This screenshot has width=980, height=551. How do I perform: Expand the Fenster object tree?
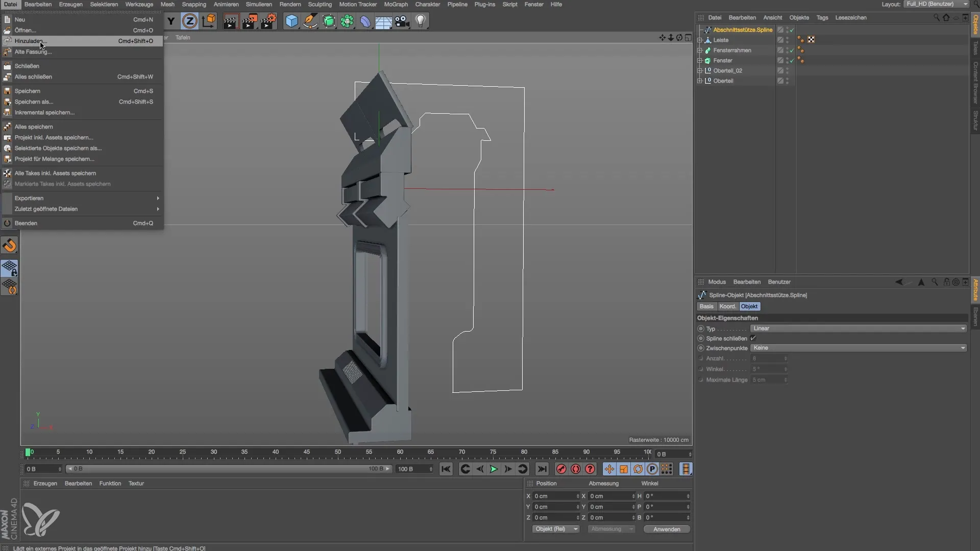(700, 60)
